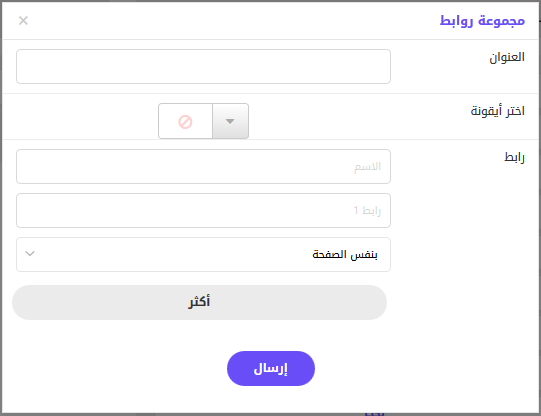
Task: Click the gray caret beside icon preview
Action: tap(230, 121)
